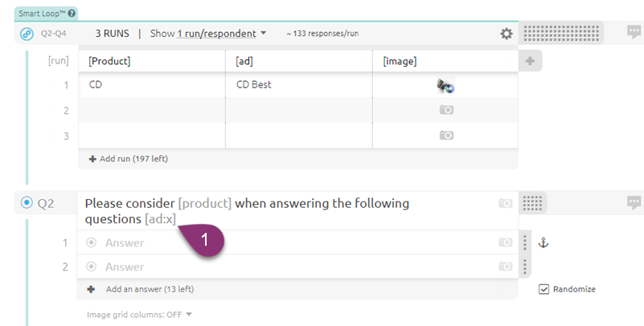
Task: Click the ad cell containing CD Best
Action: 298,85
